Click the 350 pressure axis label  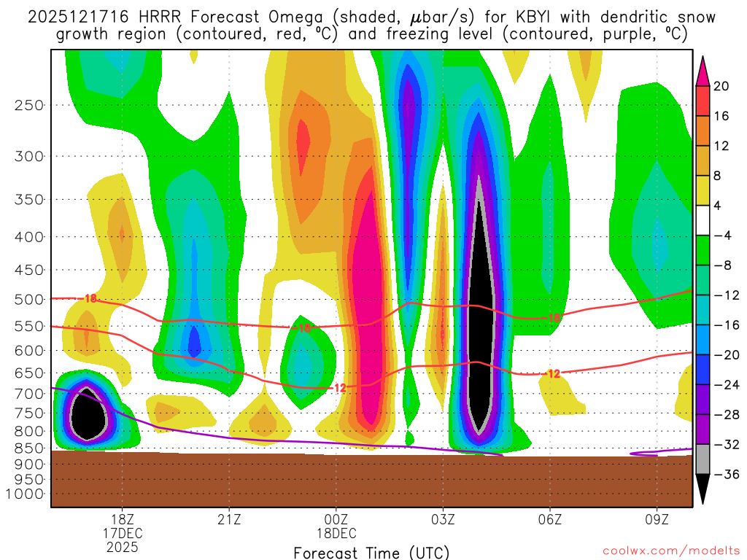(x=29, y=199)
